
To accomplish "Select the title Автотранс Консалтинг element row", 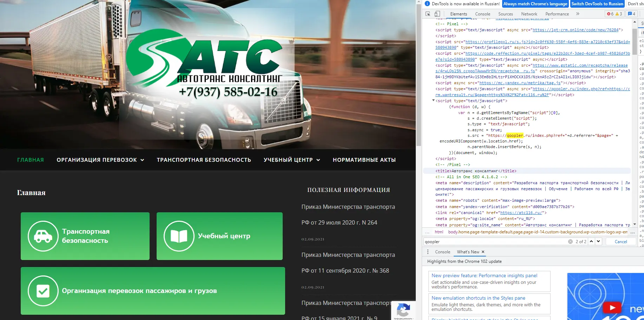I will 527,171.
